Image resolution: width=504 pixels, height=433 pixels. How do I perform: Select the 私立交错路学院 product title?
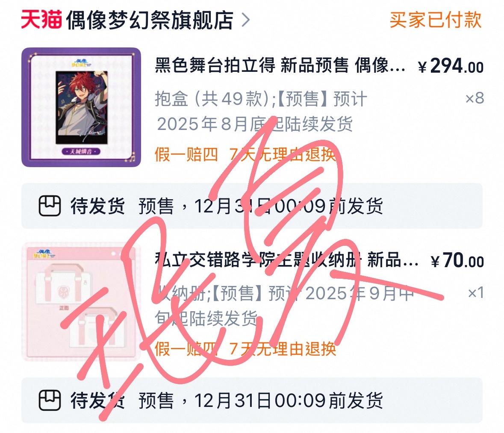286,260
